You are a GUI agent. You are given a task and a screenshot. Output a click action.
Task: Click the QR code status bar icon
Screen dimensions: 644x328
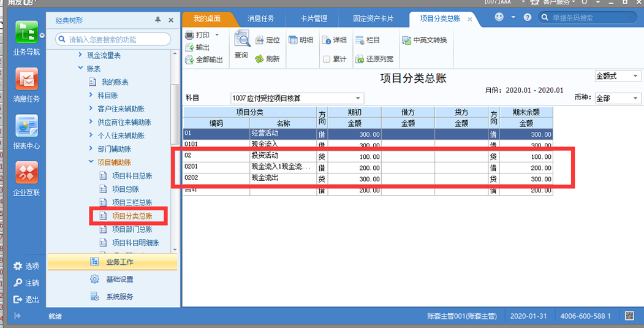click(629, 316)
